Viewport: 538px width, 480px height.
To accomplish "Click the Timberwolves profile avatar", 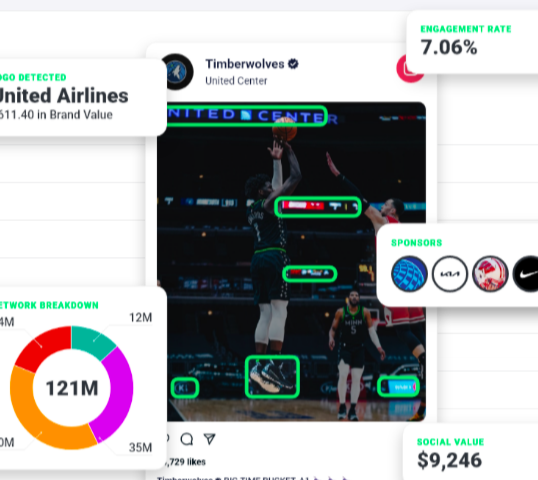I will (177, 72).
